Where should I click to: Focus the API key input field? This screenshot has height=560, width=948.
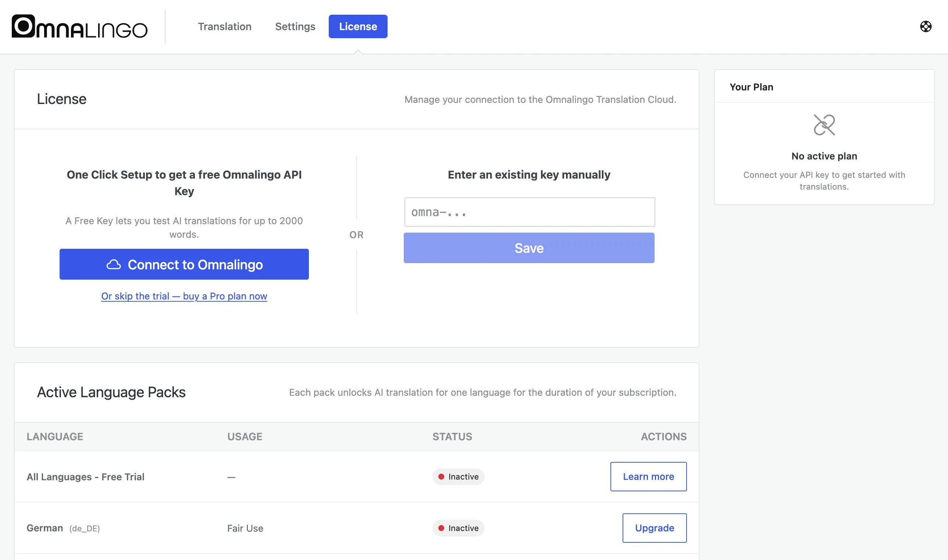click(x=529, y=212)
